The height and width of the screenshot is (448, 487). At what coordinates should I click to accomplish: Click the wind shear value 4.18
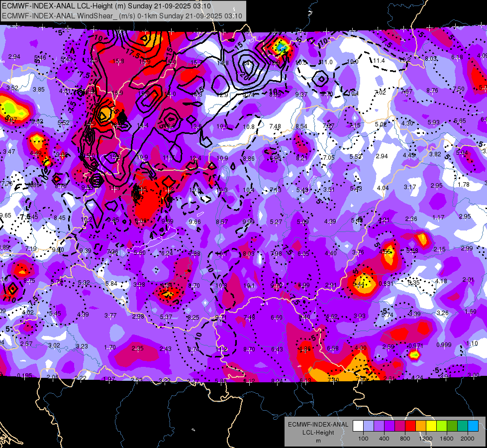tap(441, 281)
